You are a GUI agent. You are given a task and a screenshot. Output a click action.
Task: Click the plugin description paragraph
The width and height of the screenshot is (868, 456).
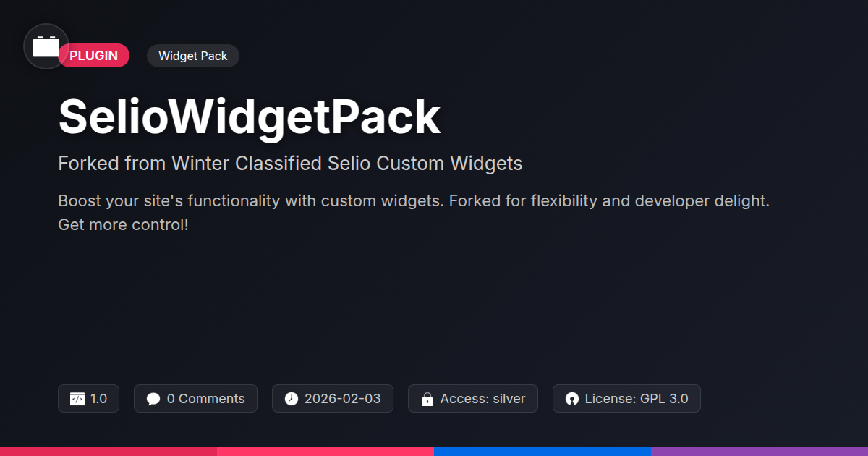pyautogui.click(x=414, y=213)
